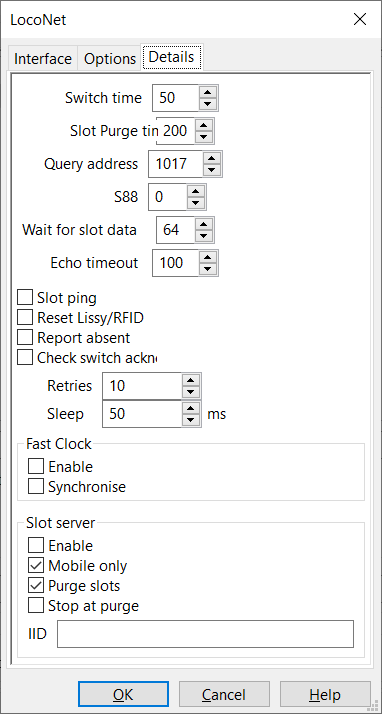Click the IID text field

205,633
